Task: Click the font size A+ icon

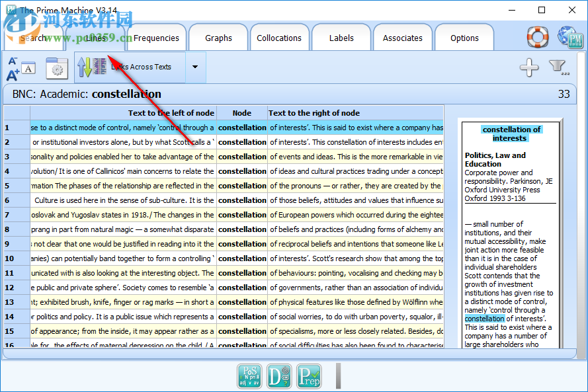Action: (21, 69)
